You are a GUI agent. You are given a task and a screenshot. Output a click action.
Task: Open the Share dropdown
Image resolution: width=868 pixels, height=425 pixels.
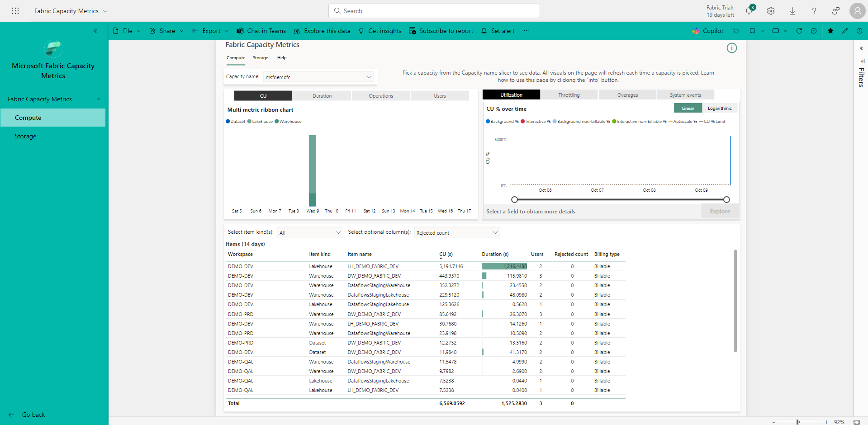166,31
